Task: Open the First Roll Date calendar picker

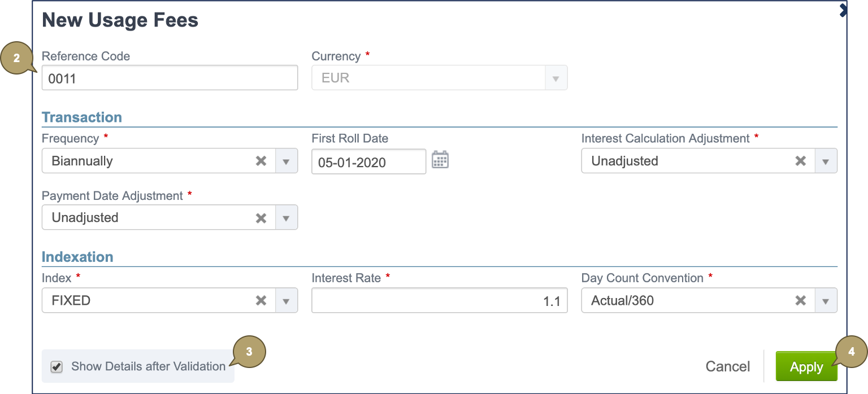Action: (x=440, y=160)
